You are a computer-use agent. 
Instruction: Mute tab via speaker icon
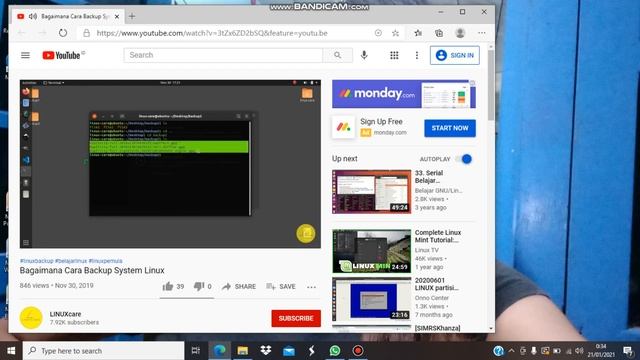[33, 16]
